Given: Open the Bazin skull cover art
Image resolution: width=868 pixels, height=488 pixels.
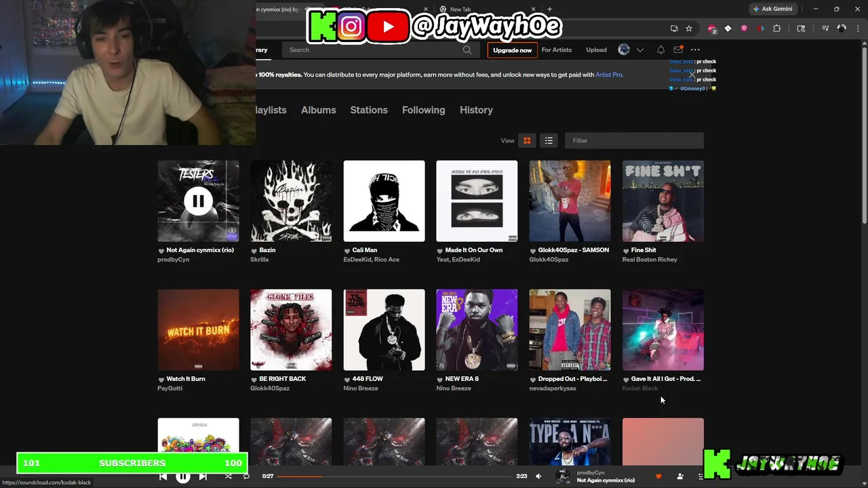Looking at the screenshot, I should tap(291, 201).
